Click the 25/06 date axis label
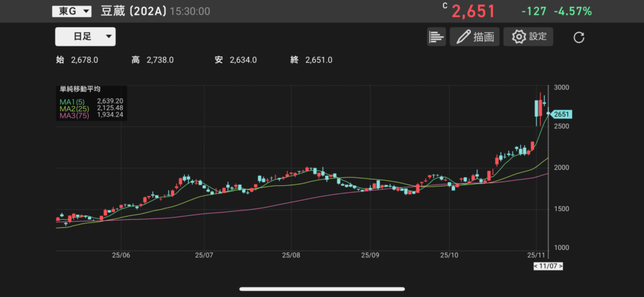Image resolution: width=644 pixels, height=297 pixels. [x=121, y=255]
